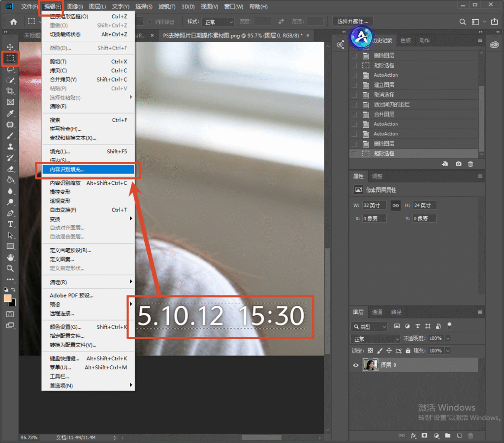Screen dimensions: 504x443
Task: Click the Home icon in options bar
Action: point(13,22)
